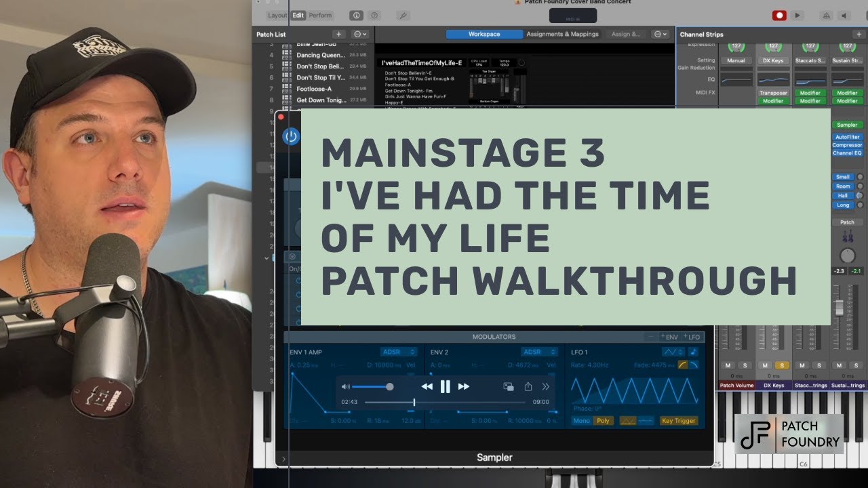This screenshot has height=488, width=868.
Task: Enable LFO 1 tempo sync note icon
Action: tap(693, 352)
